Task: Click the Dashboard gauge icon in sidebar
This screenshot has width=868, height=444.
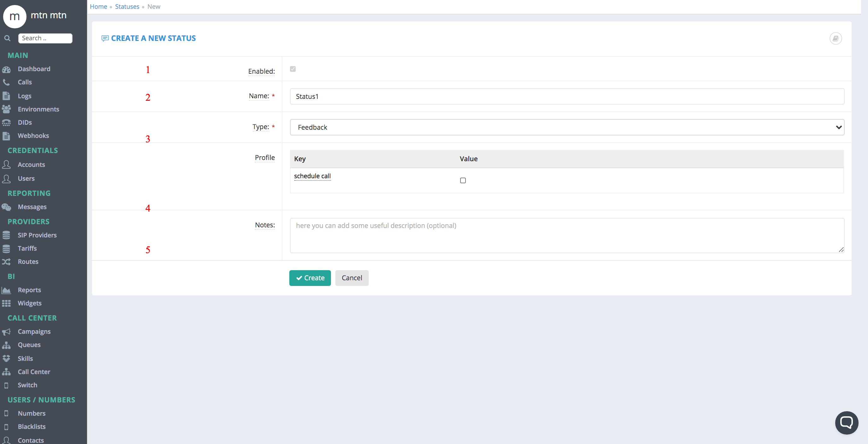Action: [x=6, y=69]
